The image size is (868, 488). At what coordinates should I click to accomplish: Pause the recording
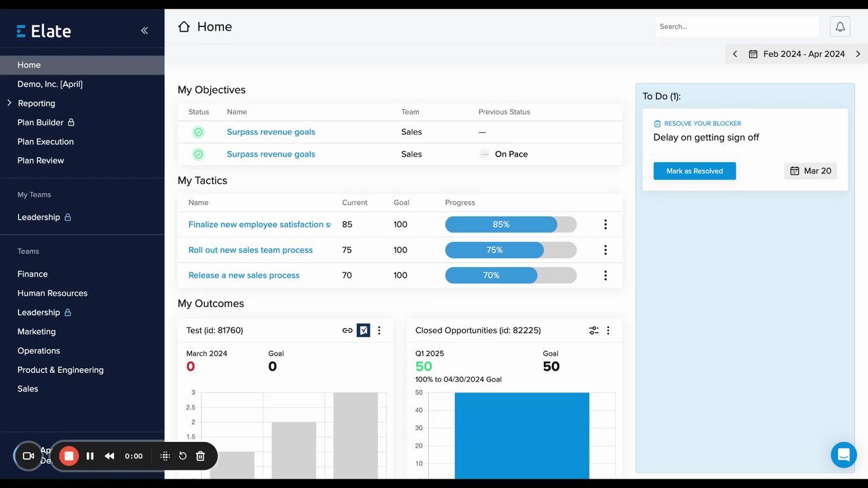point(90,456)
